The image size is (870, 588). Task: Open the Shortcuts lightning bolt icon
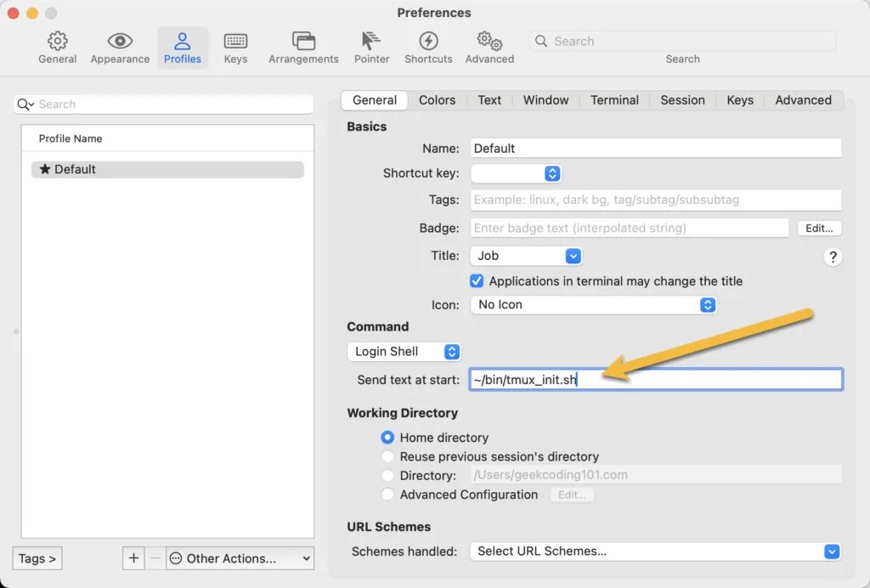(428, 42)
